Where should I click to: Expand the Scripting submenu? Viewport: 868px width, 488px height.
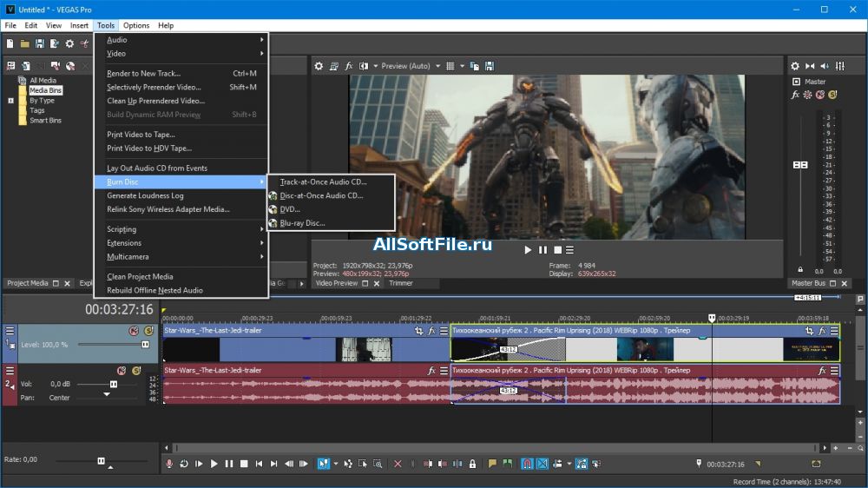[x=181, y=228]
